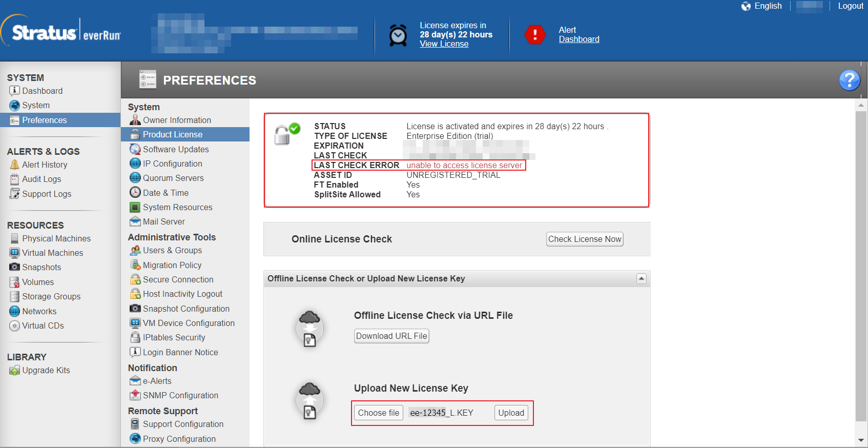Open Quorum Servers settings
The width and height of the screenshot is (868, 448).
pyautogui.click(x=173, y=178)
